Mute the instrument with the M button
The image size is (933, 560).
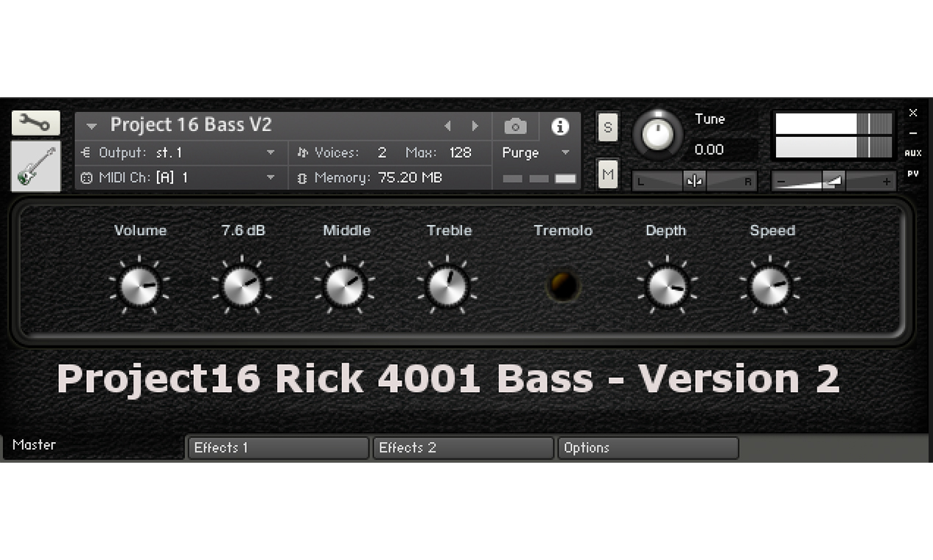click(607, 174)
